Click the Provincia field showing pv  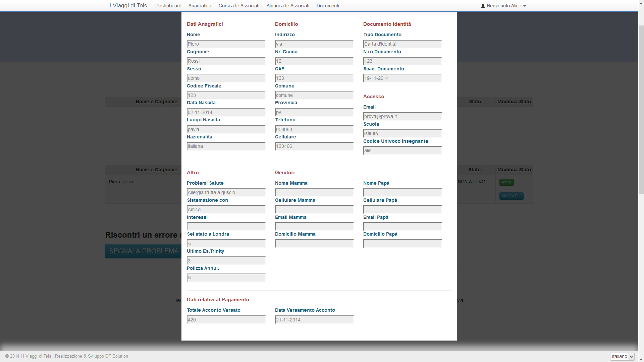[x=314, y=112]
